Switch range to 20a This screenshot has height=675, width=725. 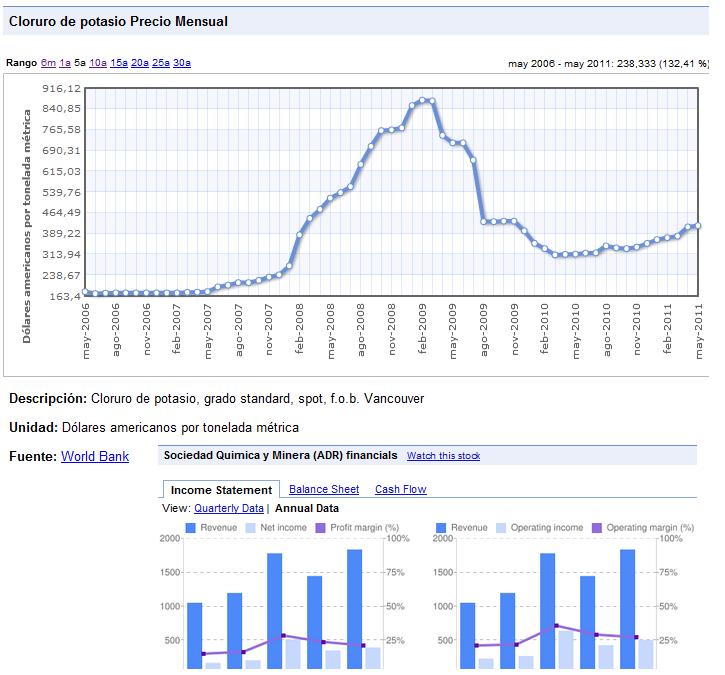coord(140,63)
